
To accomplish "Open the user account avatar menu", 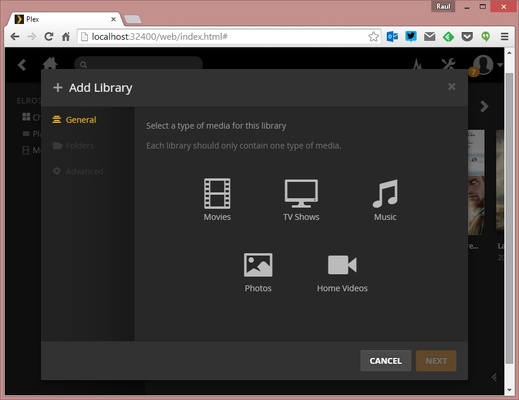I will click(483, 64).
